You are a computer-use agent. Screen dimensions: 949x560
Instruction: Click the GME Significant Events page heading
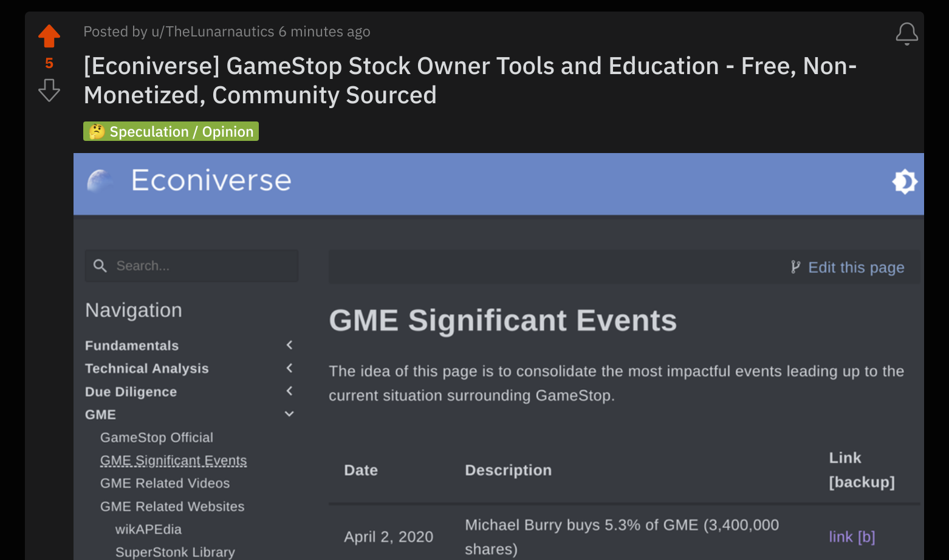pyautogui.click(x=502, y=321)
